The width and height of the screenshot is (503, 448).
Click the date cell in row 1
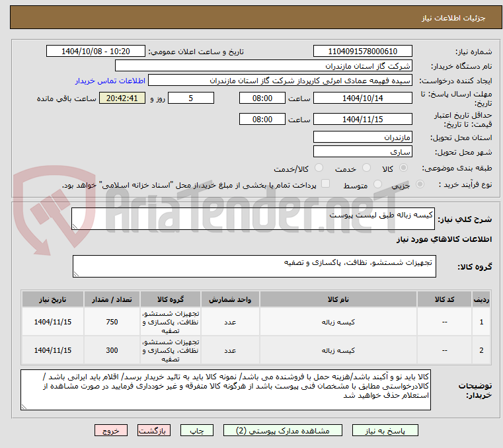(53, 322)
